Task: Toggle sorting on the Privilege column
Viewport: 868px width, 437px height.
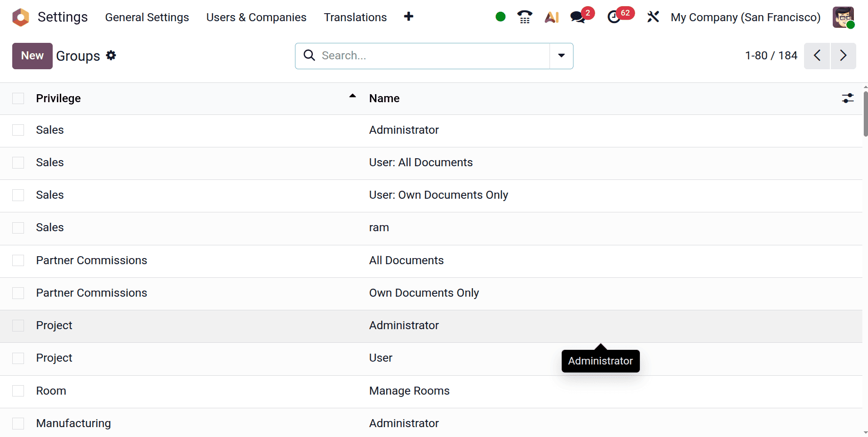Action: (58, 98)
